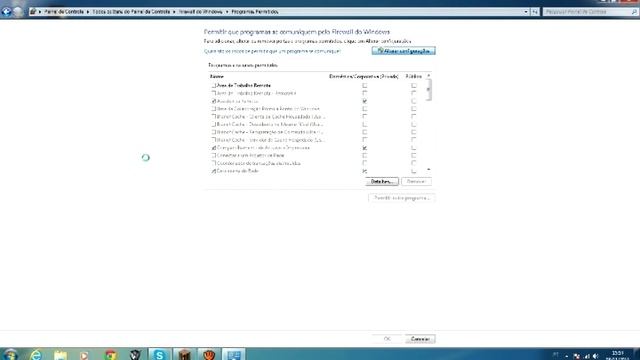Image resolution: width=640 pixels, height=360 pixels.
Task: Click the Control Panel icon in the address bar
Action: 33,12
